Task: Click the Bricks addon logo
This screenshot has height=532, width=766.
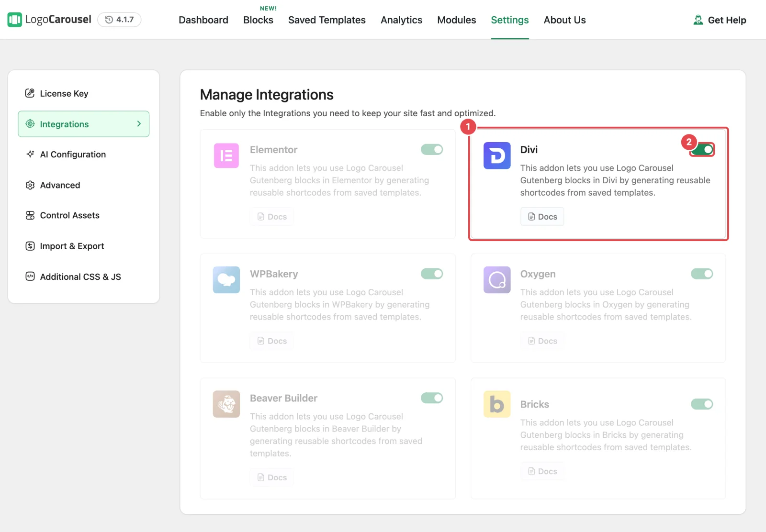Action: (497, 404)
